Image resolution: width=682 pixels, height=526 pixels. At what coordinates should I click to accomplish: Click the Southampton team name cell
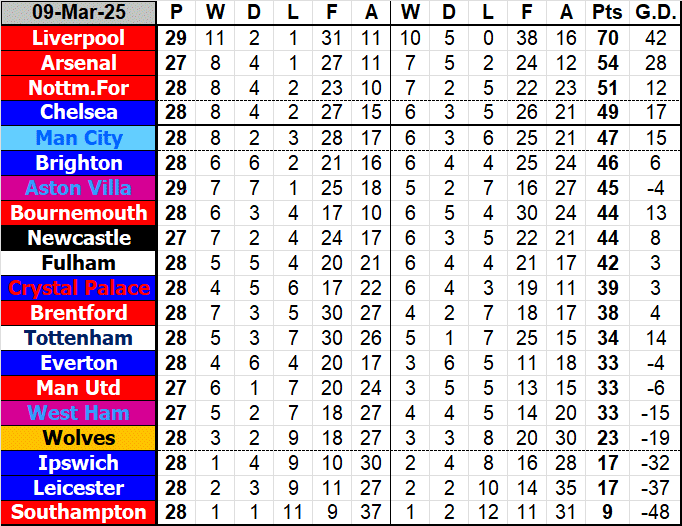click(x=79, y=513)
